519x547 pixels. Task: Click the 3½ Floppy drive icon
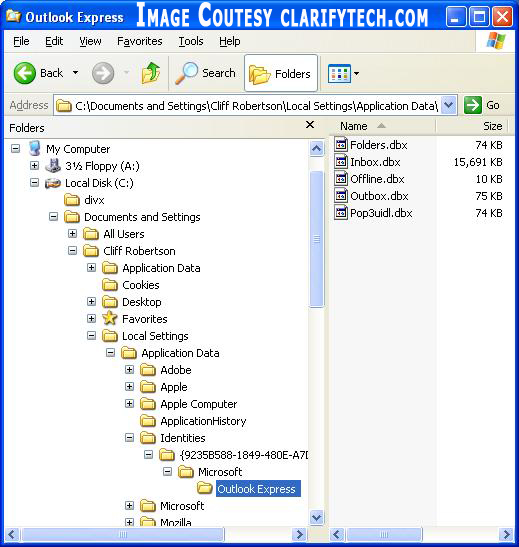53,166
